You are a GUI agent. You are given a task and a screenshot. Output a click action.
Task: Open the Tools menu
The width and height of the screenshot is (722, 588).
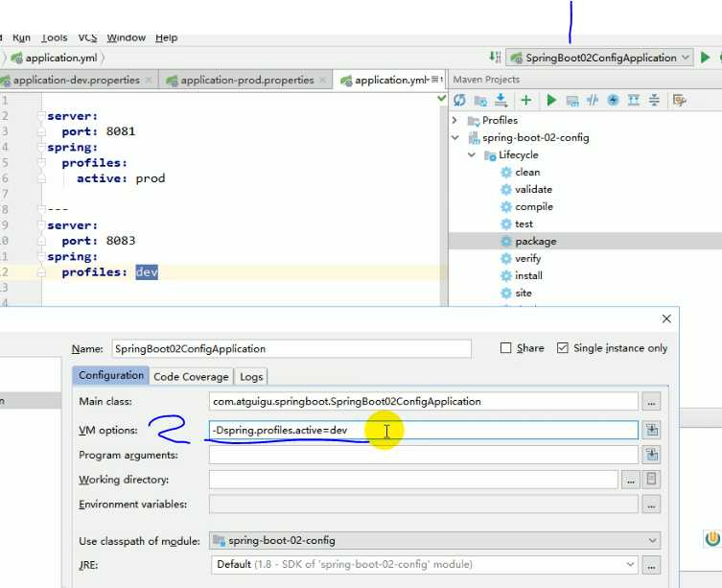(55, 37)
